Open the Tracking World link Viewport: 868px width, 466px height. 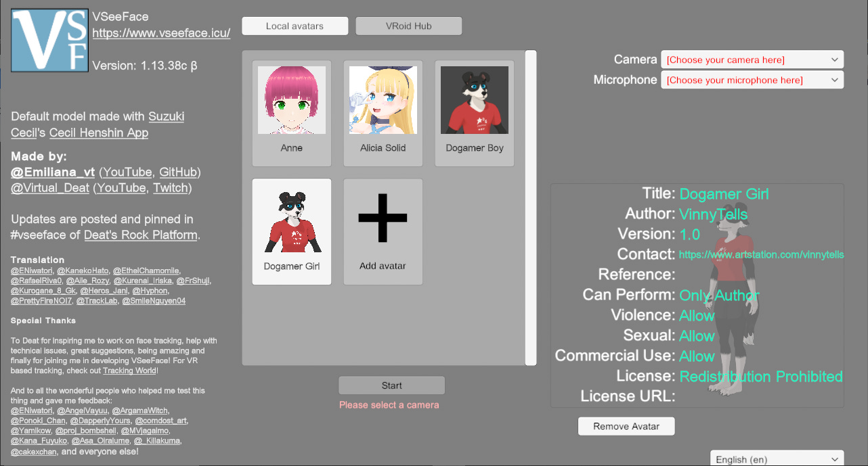(129, 371)
